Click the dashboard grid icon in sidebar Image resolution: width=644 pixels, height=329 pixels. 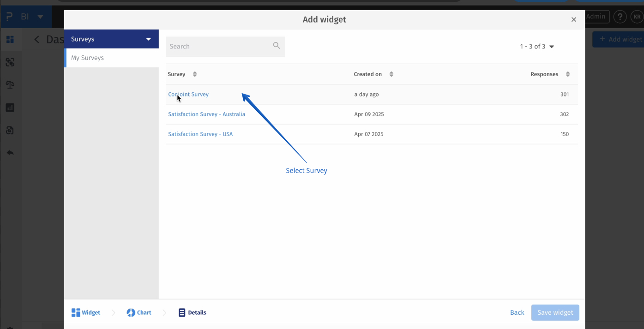(x=10, y=40)
